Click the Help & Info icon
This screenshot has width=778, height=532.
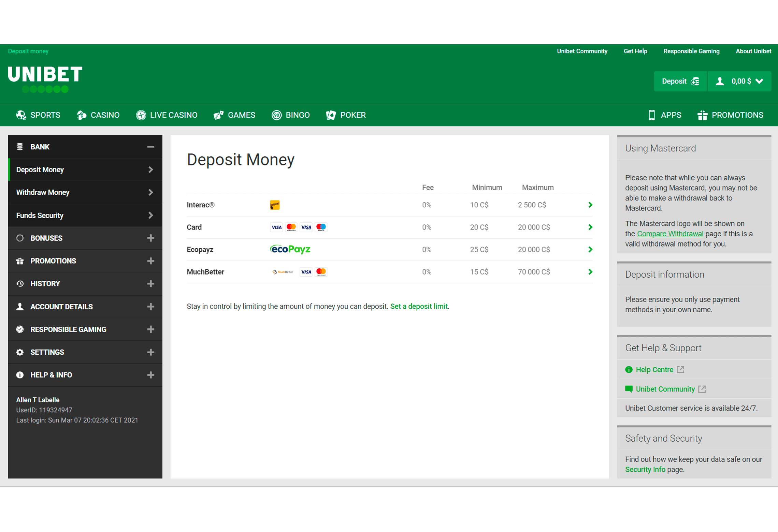[x=20, y=375]
